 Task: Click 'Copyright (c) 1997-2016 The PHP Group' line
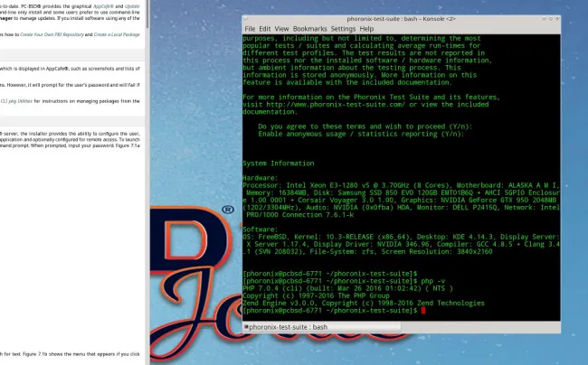[x=316, y=295]
